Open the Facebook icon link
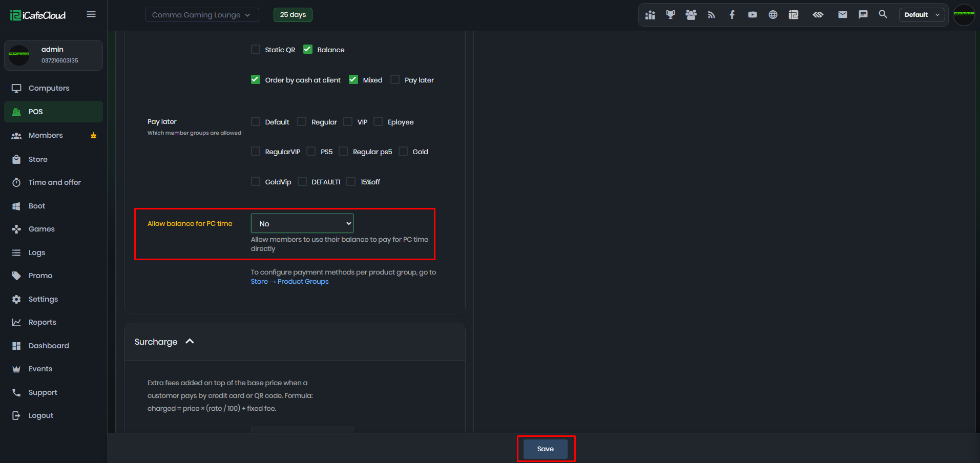 (x=732, y=15)
